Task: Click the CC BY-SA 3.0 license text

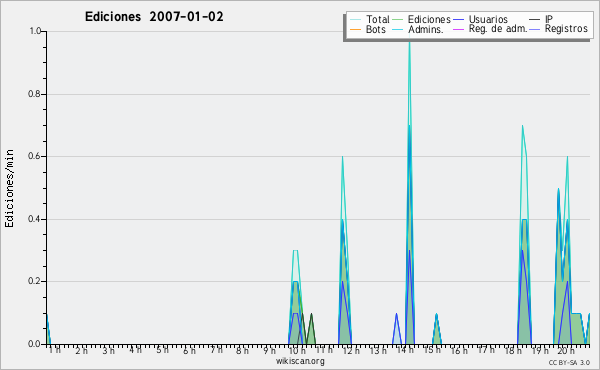Action: tap(569, 362)
